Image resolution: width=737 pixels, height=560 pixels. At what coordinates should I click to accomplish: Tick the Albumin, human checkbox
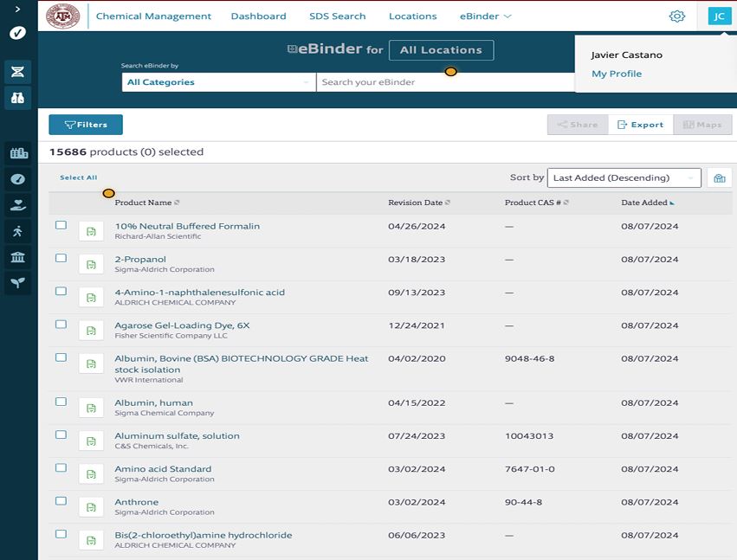point(61,402)
